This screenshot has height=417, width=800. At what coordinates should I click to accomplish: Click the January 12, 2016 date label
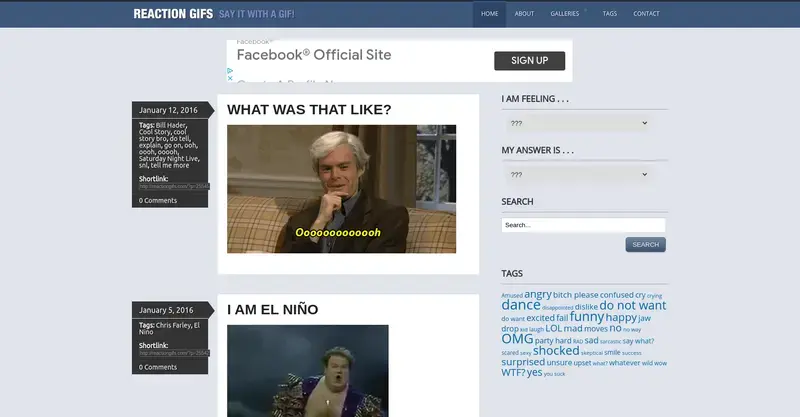[x=168, y=110]
